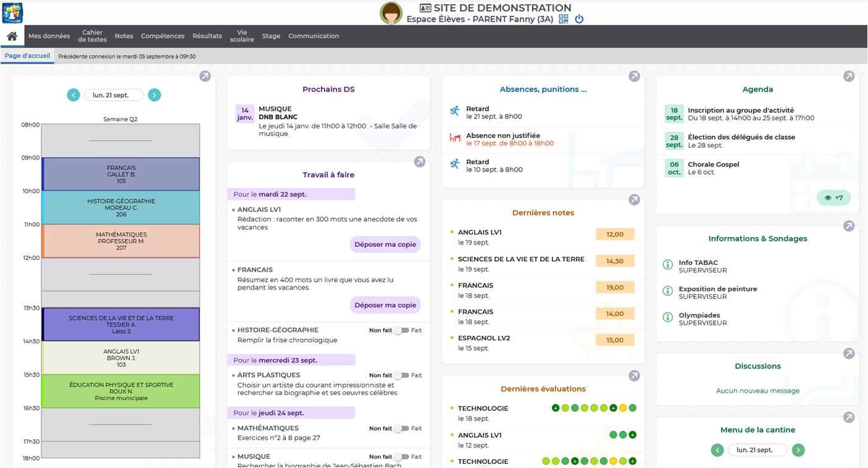This screenshot has height=468, width=868.
Task: Go to the home icon in navigation bar
Action: pyautogui.click(x=12, y=36)
